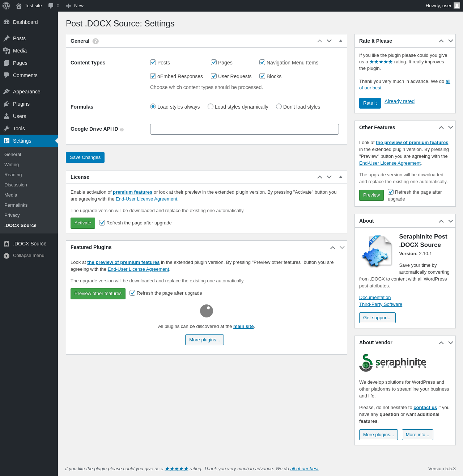Toggle Navigation Menu Items checkbox
The height and width of the screenshot is (476, 463).
coord(262,62)
